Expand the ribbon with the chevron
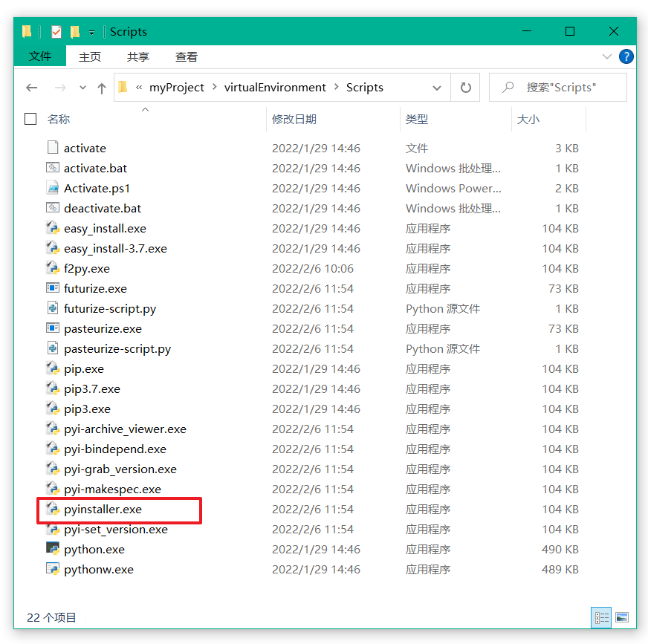Screen dimensions: 648x644 pos(606,56)
